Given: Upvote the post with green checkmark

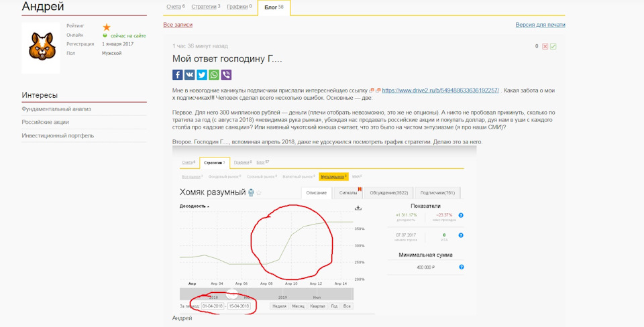Looking at the screenshot, I should tap(553, 46).
